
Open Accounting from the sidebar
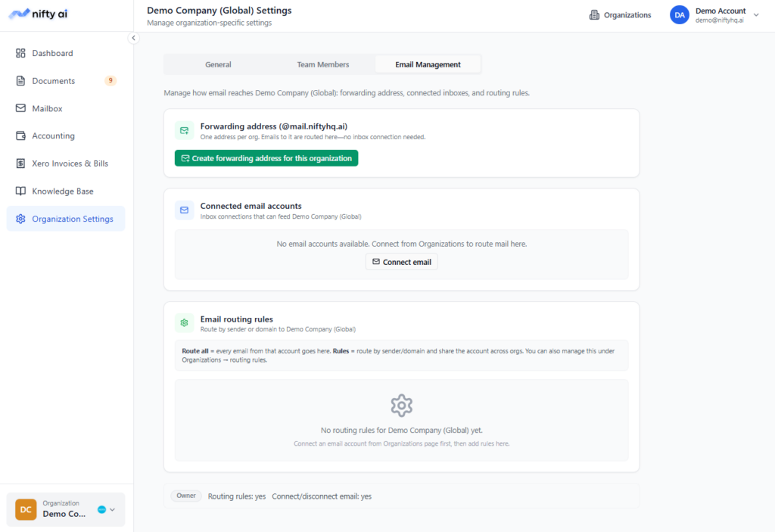click(x=66, y=135)
